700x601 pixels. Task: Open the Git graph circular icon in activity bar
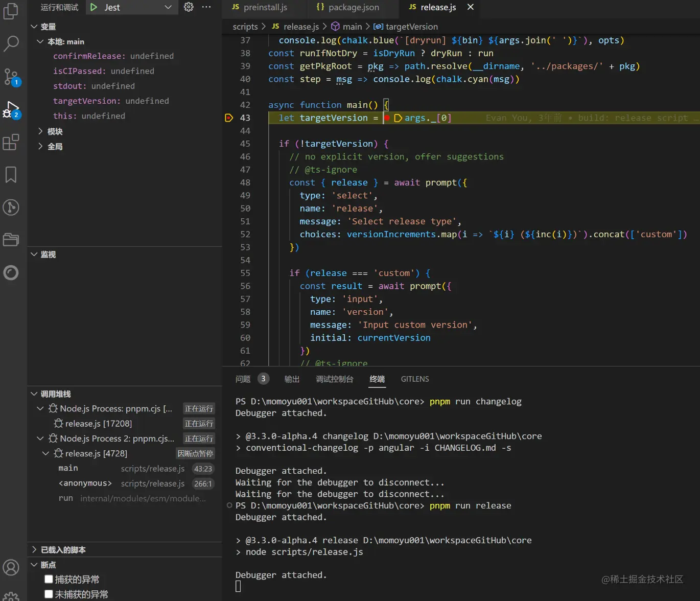(11, 207)
